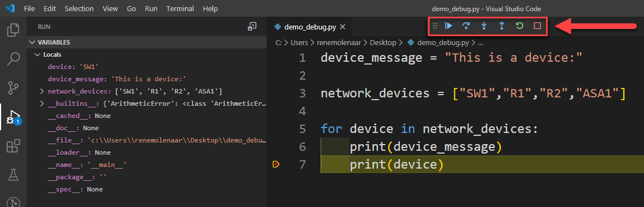
Task: Open the Testing flask view
Action: 13,175
